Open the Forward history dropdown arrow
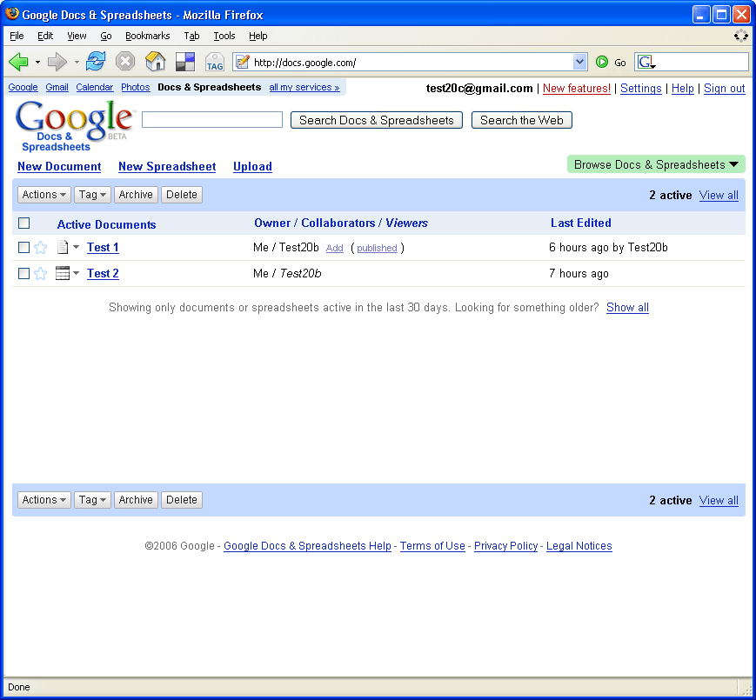Viewport: 756px width, 700px height. click(77, 62)
